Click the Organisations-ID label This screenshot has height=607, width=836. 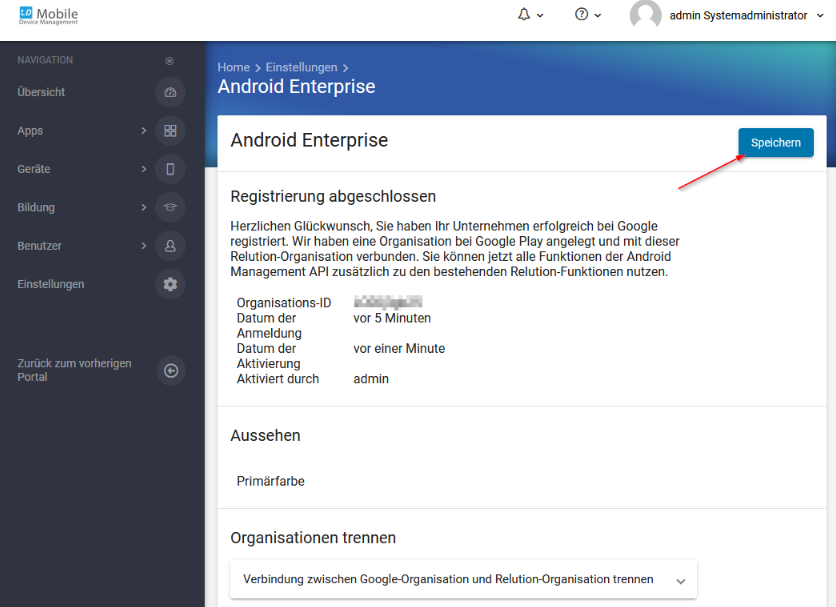point(284,303)
